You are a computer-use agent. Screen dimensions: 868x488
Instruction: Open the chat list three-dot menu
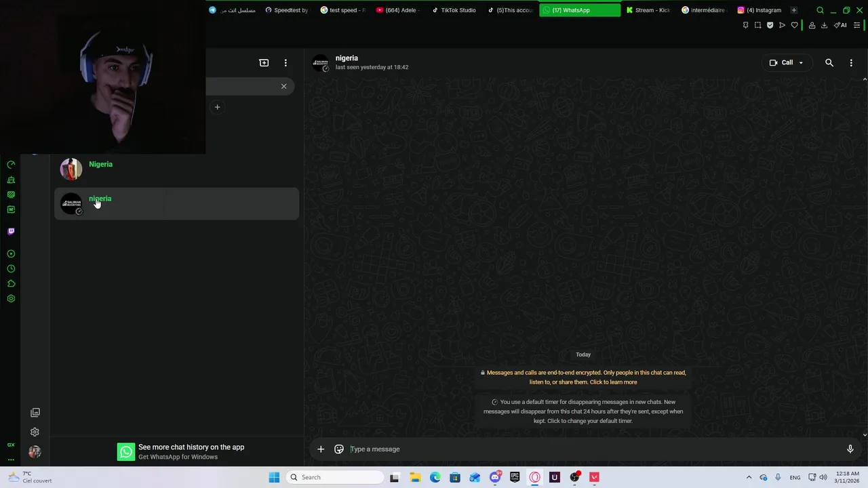(285, 62)
